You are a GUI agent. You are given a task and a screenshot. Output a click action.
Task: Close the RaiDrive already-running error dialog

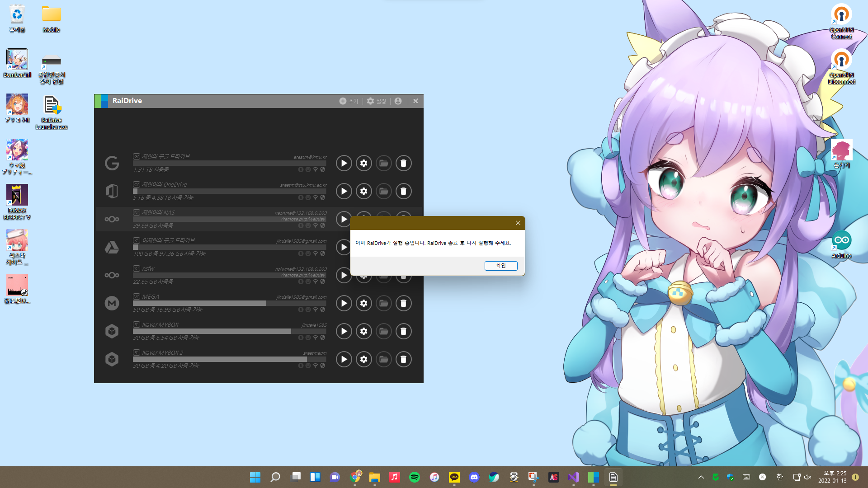coord(518,223)
